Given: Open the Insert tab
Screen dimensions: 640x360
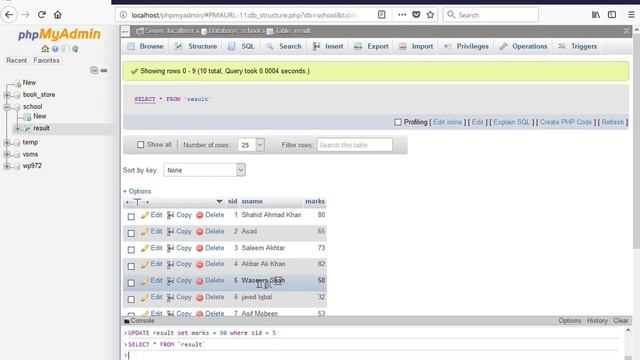Looking at the screenshot, I should (328, 47).
